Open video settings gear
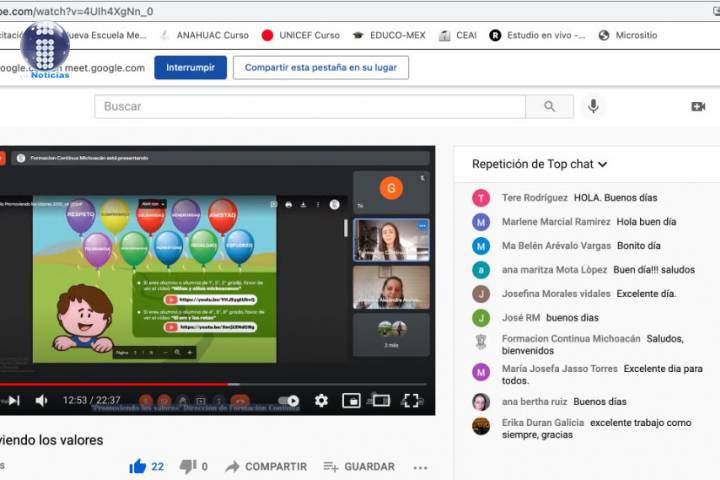 point(321,400)
